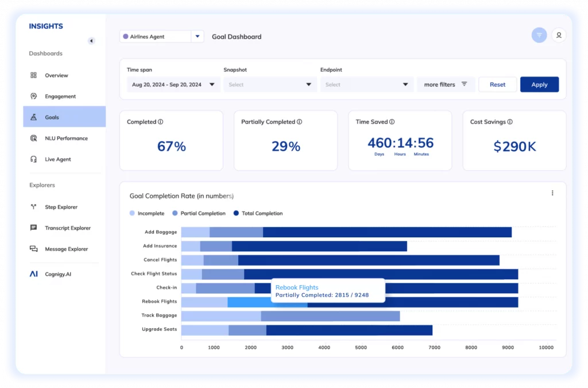Expand the Snapshot select dropdown

pyautogui.click(x=270, y=84)
